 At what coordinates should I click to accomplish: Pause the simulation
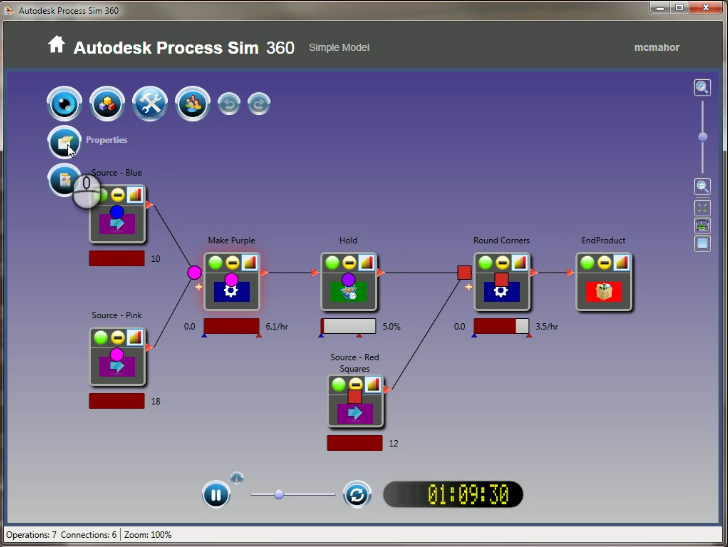pos(216,495)
